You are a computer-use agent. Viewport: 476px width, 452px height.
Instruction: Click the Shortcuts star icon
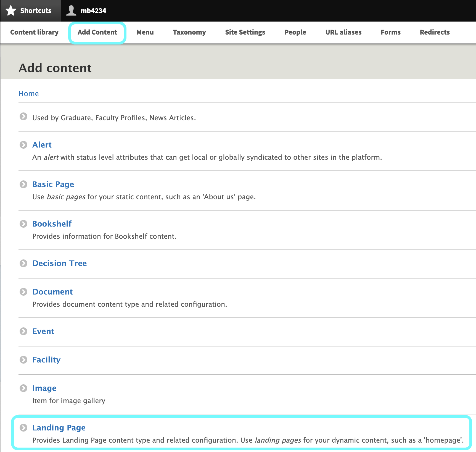pos(11,10)
